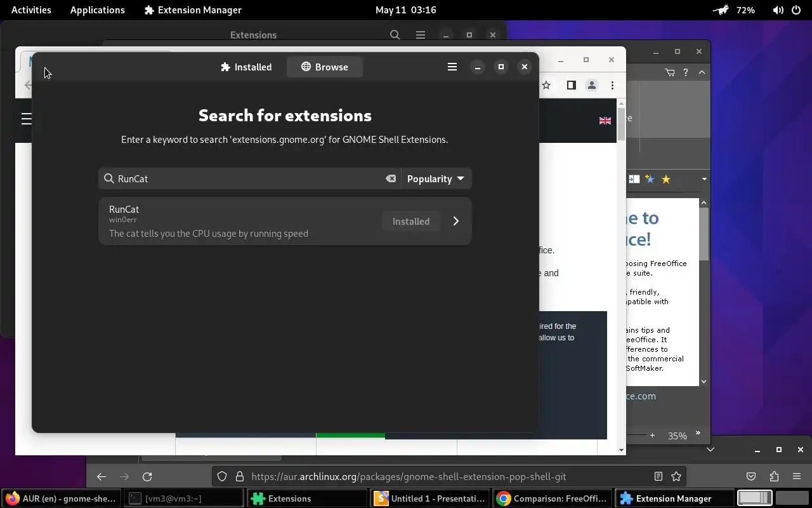Select second workspace thumbnail in taskbar
The height and width of the screenshot is (508, 812).
pos(792,498)
